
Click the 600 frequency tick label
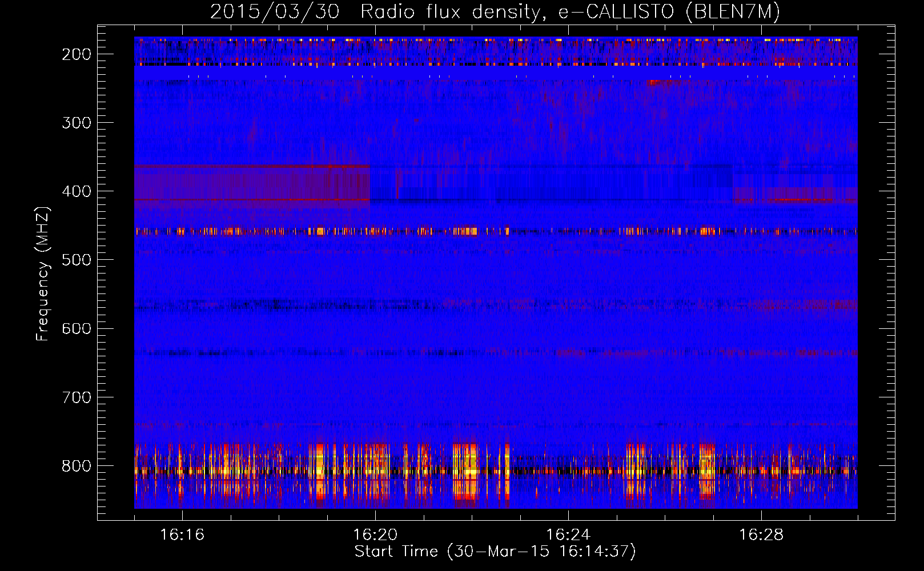click(x=77, y=328)
